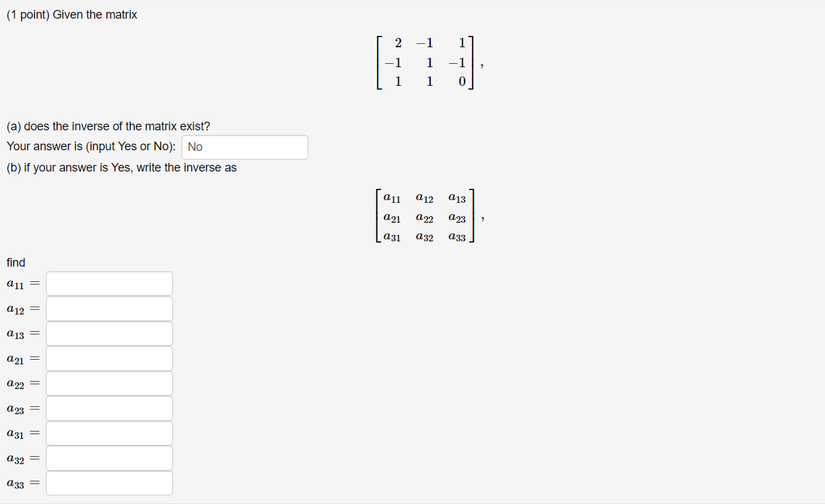Place cursor in the first matrix answer box
Image resolution: width=825 pixels, height=504 pixels.
pos(108,283)
